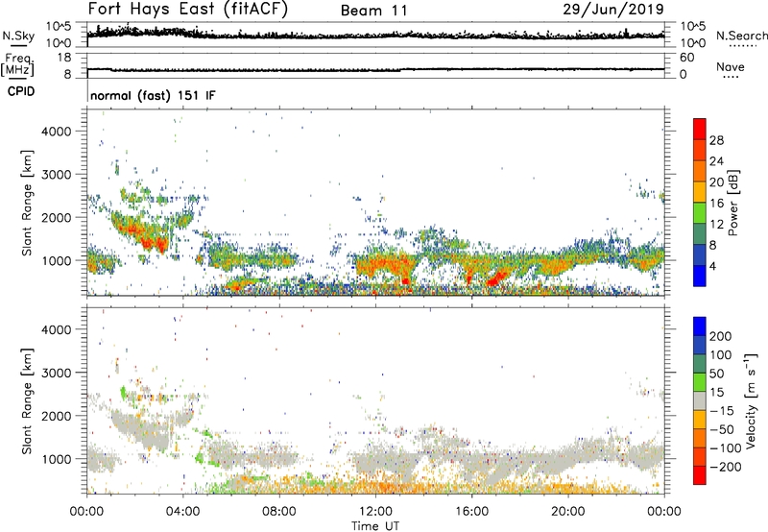
Task: Click the '04:00' time axis label
Action: [x=182, y=512]
